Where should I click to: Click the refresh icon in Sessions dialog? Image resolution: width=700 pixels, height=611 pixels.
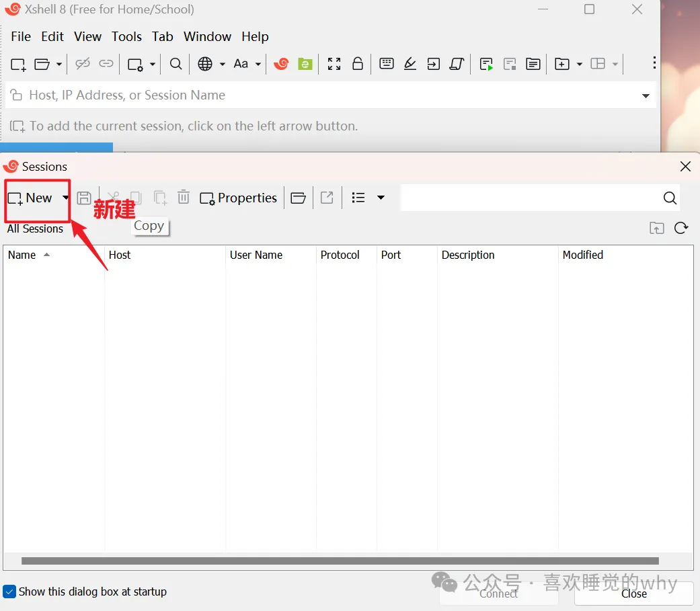[x=681, y=228]
